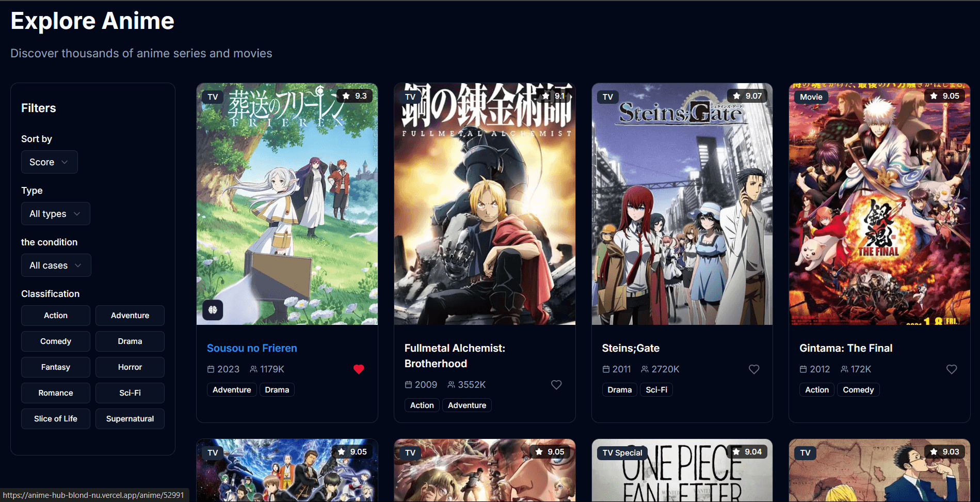Viewport: 980px width, 502px height.
Task: Select the Supernatural classification filter
Action: point(130,419)
